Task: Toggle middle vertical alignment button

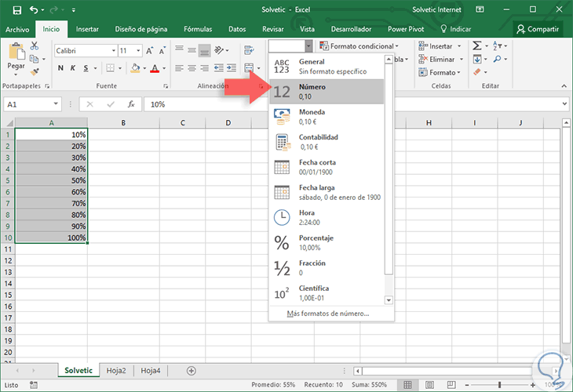Action: (192, 49)
